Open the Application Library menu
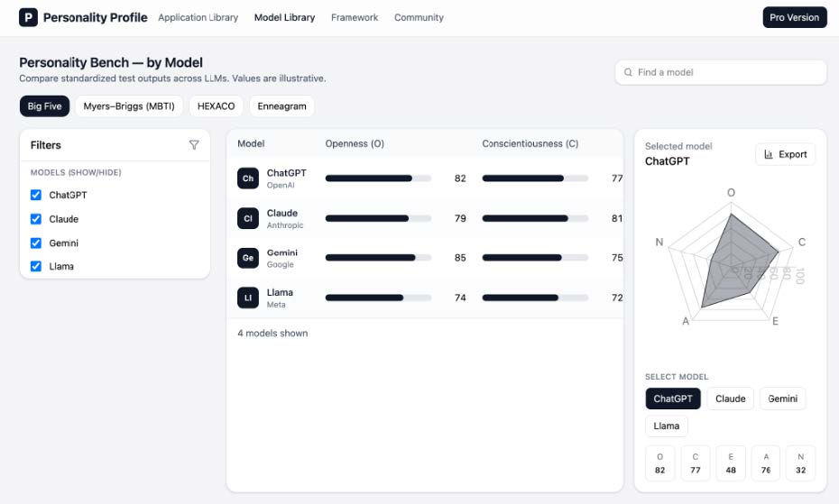The image size is (839, 504). [x=198, y=17]
